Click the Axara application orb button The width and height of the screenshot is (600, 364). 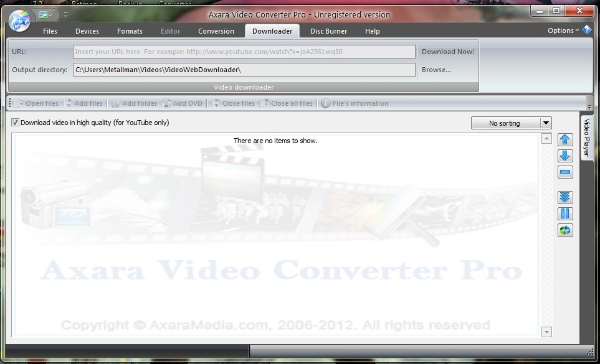click(19, 21)
